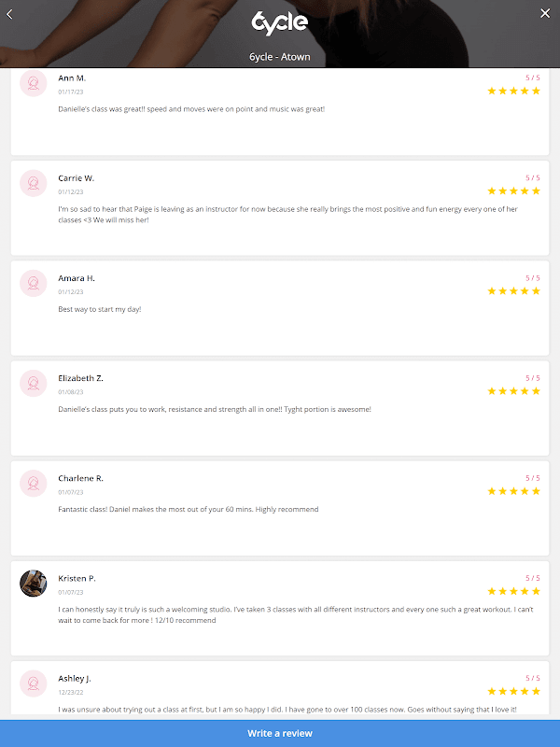Go back using the top-left arrow

(10, 13)
